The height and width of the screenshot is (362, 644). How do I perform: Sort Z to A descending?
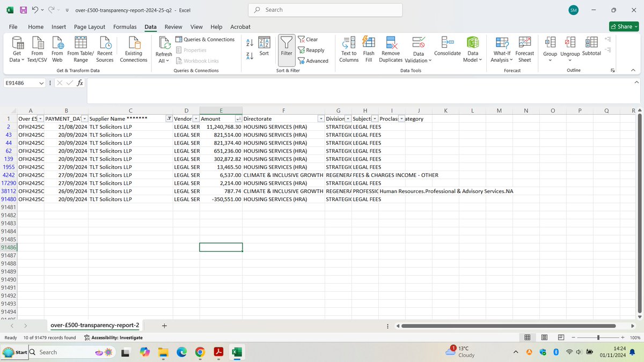coord(250,56)
